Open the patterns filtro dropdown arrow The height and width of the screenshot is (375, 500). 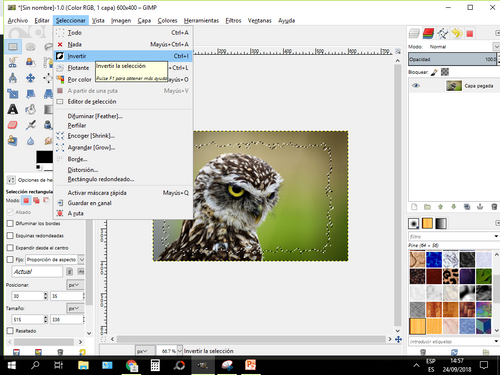(496, 236)
